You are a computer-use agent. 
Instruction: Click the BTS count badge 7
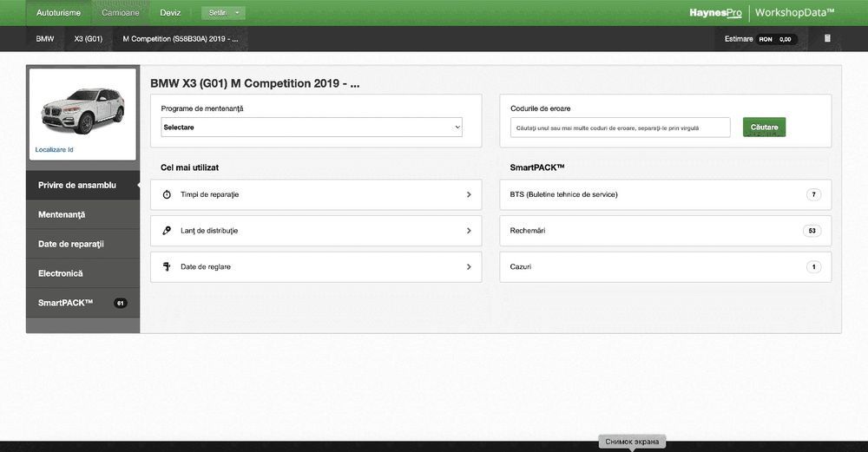[813, 194]
